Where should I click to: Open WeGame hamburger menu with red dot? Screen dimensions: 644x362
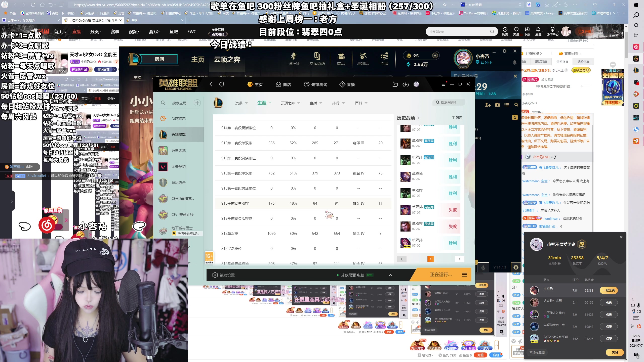click(444, 84)
